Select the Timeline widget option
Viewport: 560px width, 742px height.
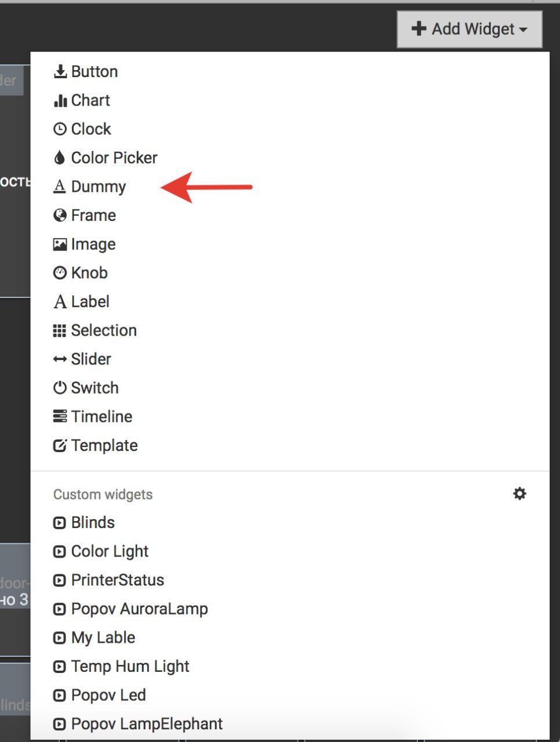click(x=290, y=416)
